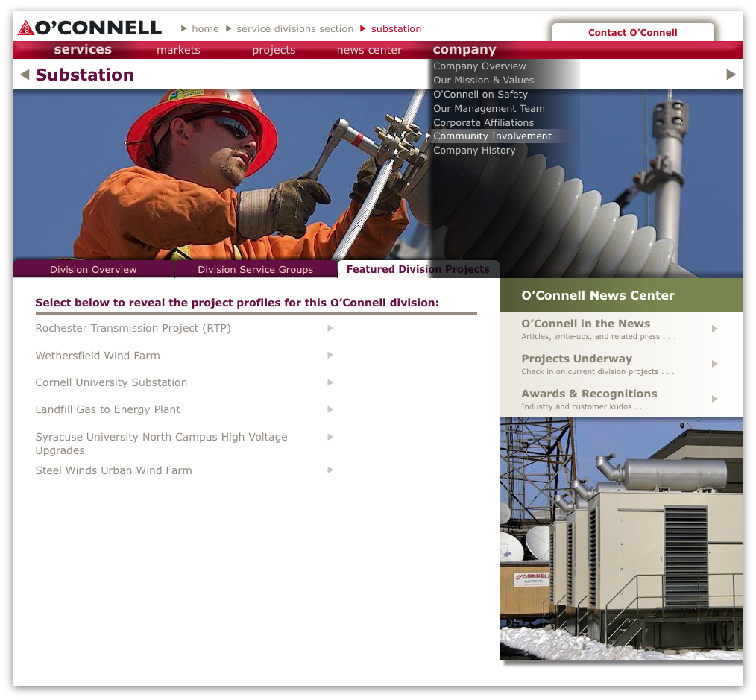Click the O'Connell logo
This screenshot has height=700, width=756.
[89, 28]
